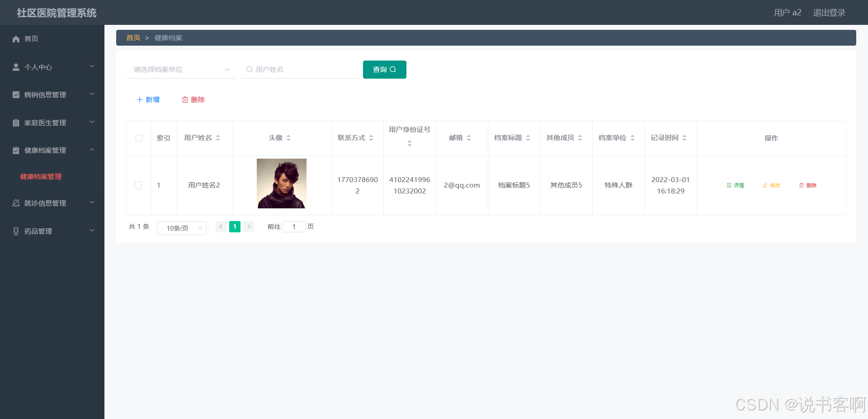Open 首页 in the sidebar
This screenshot has height=419, width=868.
52,39
